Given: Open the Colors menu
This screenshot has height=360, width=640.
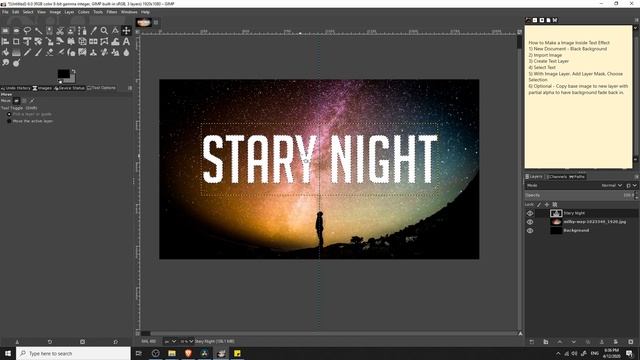Looking at the screenshot, I should pos(84,12).
